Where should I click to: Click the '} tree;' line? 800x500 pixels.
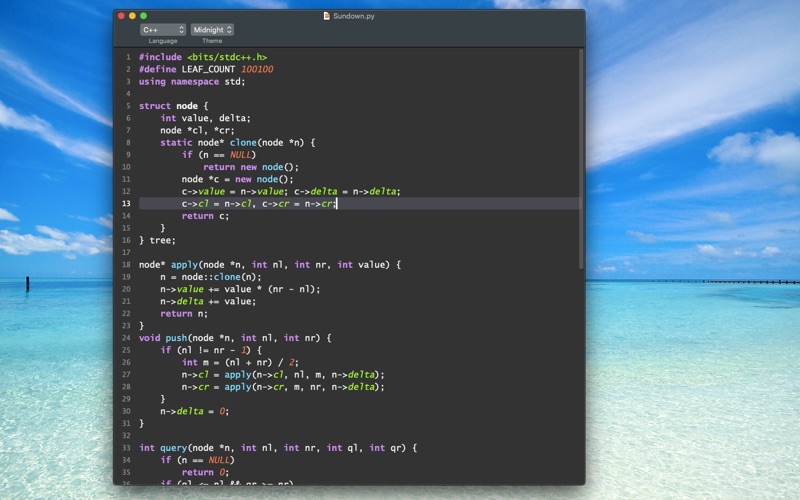coord(157,240)
